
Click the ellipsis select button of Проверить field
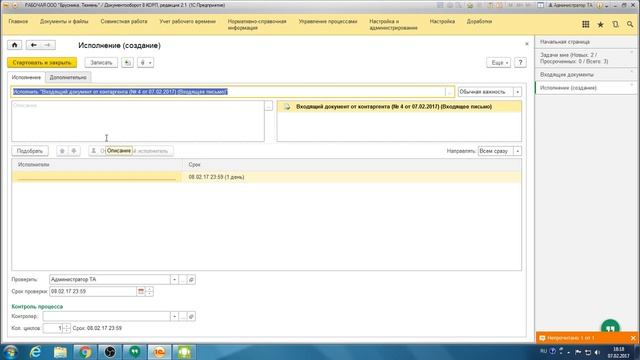[182, 280]
